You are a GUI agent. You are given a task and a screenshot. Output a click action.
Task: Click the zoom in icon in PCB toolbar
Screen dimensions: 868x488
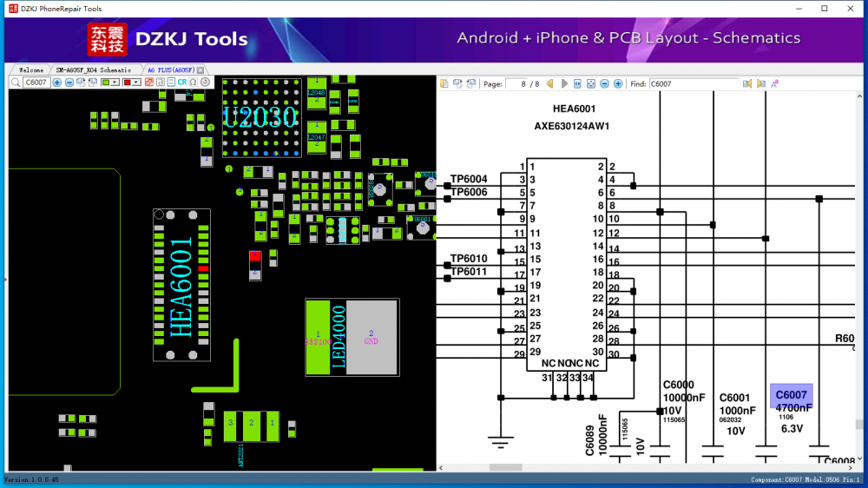point(57,82)
